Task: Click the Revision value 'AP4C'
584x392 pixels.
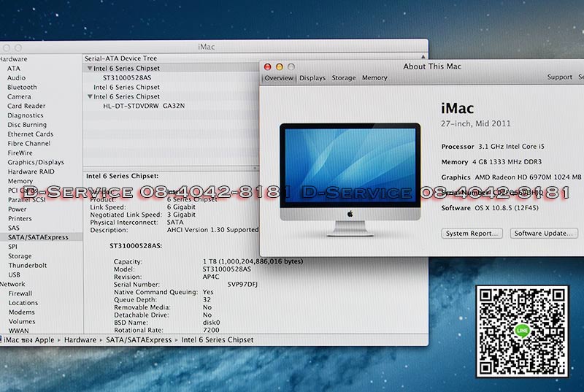Action: coord(211,277)
